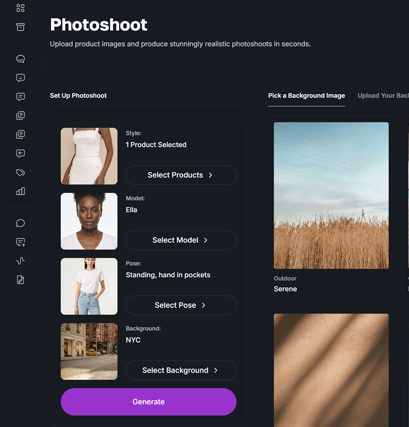Screen dimensions: 409x427
Task: Click the NYC street background thumbnail
Action: (89, 351)
